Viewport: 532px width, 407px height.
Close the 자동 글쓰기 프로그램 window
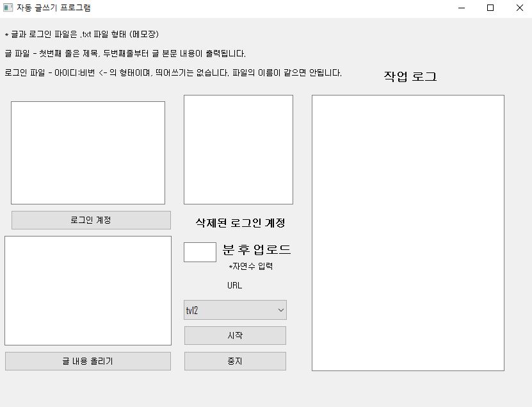519,8
